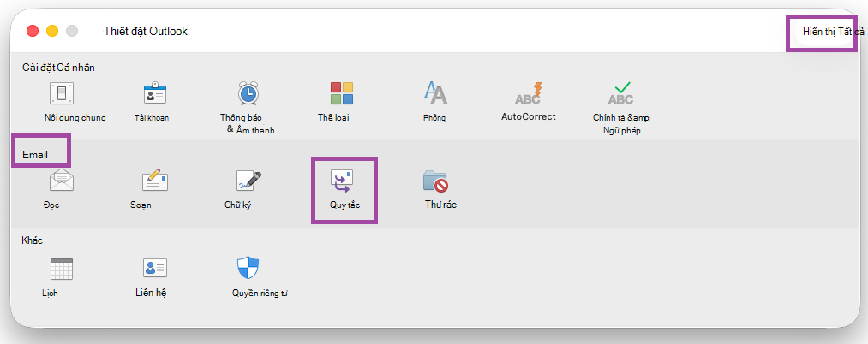The image size is (868, 344).
Task: Open the Soạn composing settings
Action: click(x=155, y=181)
